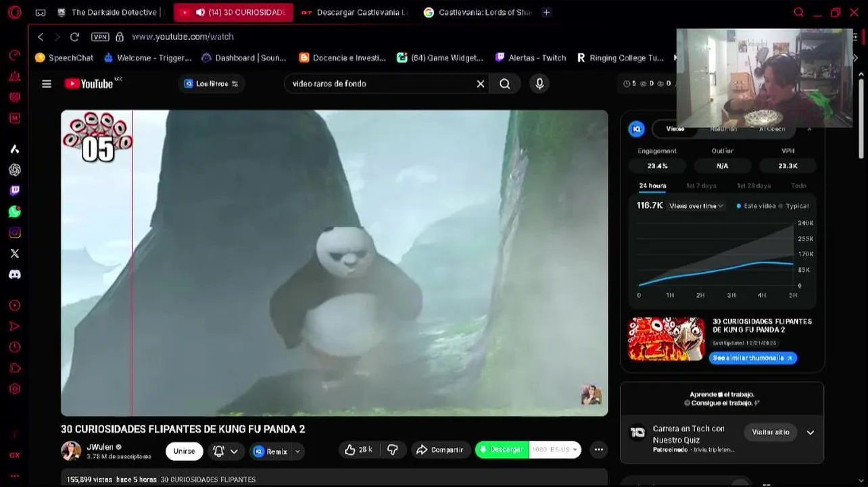868x487 pixels.
Task: Open the browser tab search icon
Action: [x=798, y=12]
